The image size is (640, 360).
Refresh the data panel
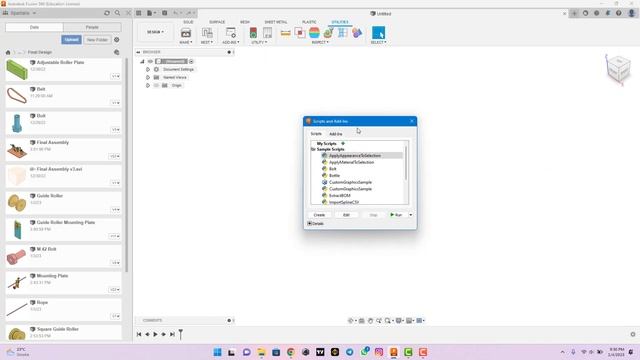pos(107,13)
